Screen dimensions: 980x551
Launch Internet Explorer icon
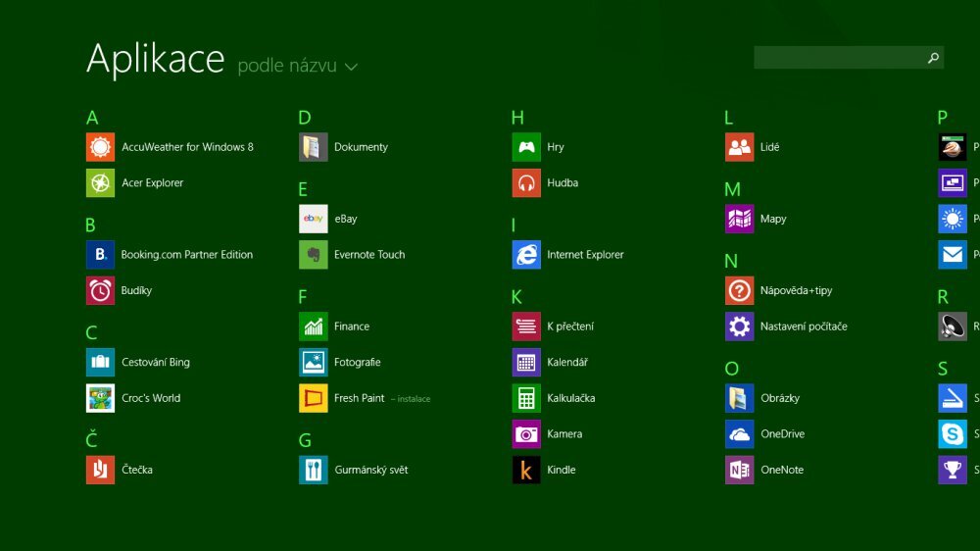pyautogui.click(x=526, y=255)
